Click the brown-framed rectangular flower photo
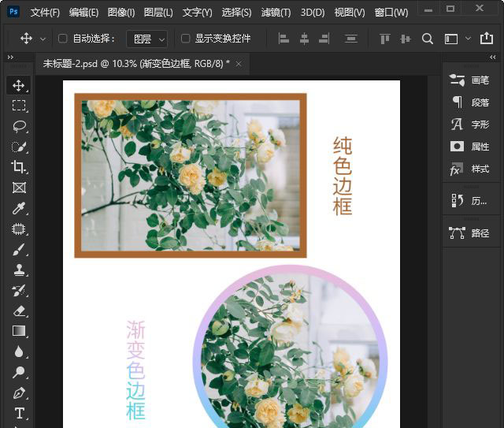The height and width of the screenshot is (428, 504). tap(191, 176)
